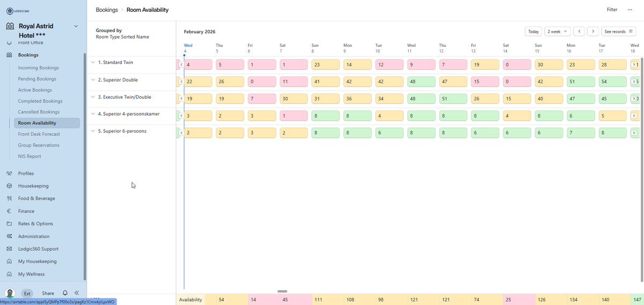This screenshot has height=305, width=644.
Task: Click the user avatar photo
Action: pyautogui.click(x=10, y=293)
